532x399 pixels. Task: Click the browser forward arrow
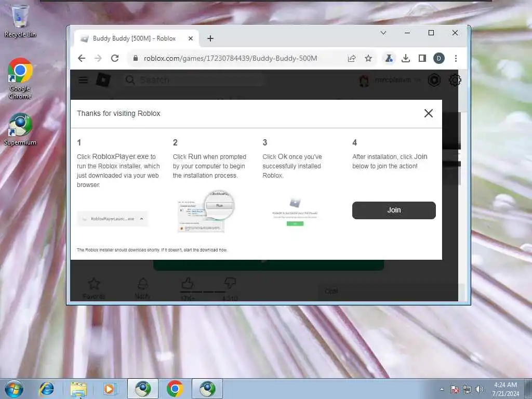(x=98, y=58)
